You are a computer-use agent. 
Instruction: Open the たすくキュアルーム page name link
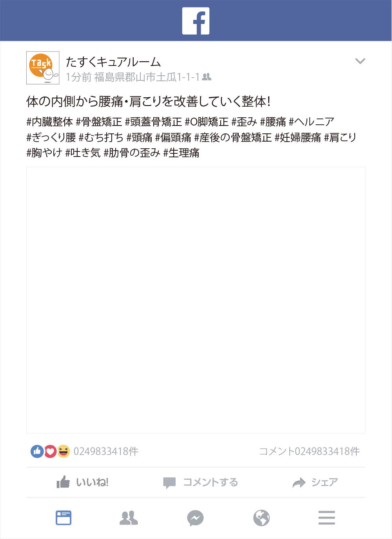[113, 62]
